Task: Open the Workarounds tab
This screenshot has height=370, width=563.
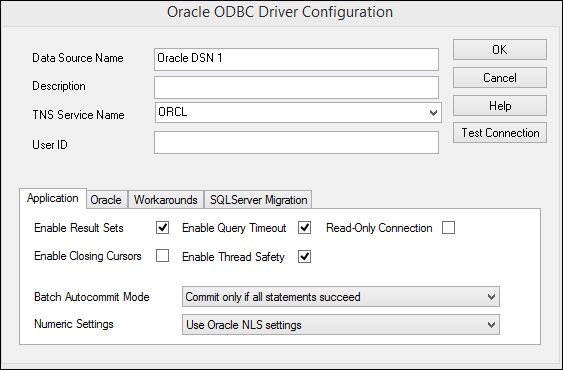Action: coord(166,200)
